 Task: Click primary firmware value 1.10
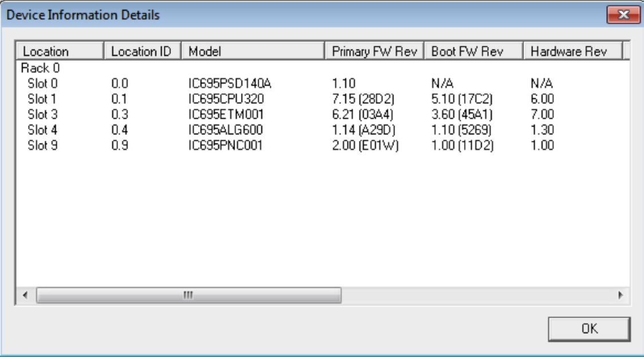pyautogui.click(x=344, y=84)
